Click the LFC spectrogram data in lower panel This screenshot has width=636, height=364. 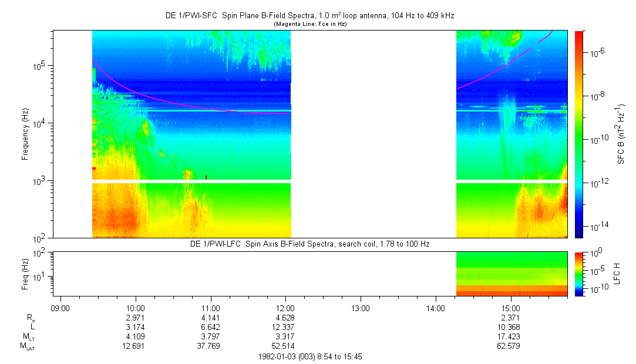[511, 273]
